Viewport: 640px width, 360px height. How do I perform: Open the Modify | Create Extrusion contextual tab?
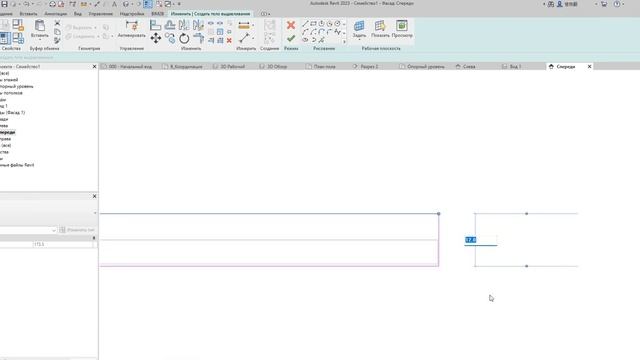click(210, 14)
